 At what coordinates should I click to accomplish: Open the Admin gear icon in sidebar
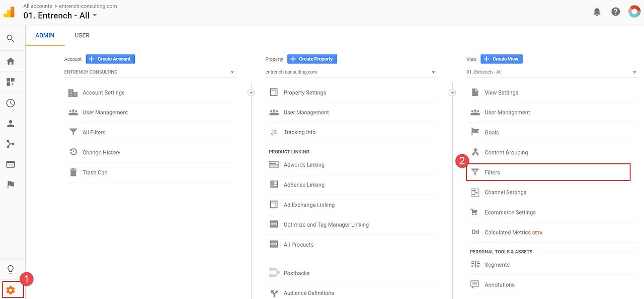coord(11,290)
